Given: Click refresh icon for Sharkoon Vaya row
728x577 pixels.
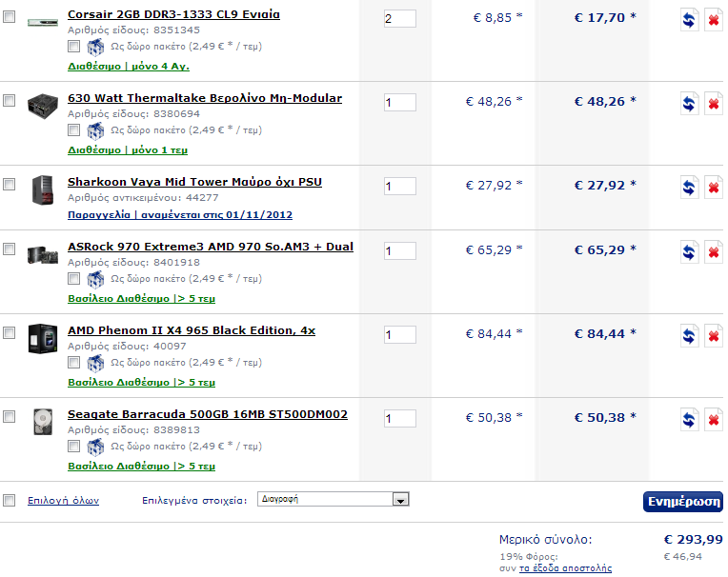Looking at the screenshot, I should click(690, 187).
